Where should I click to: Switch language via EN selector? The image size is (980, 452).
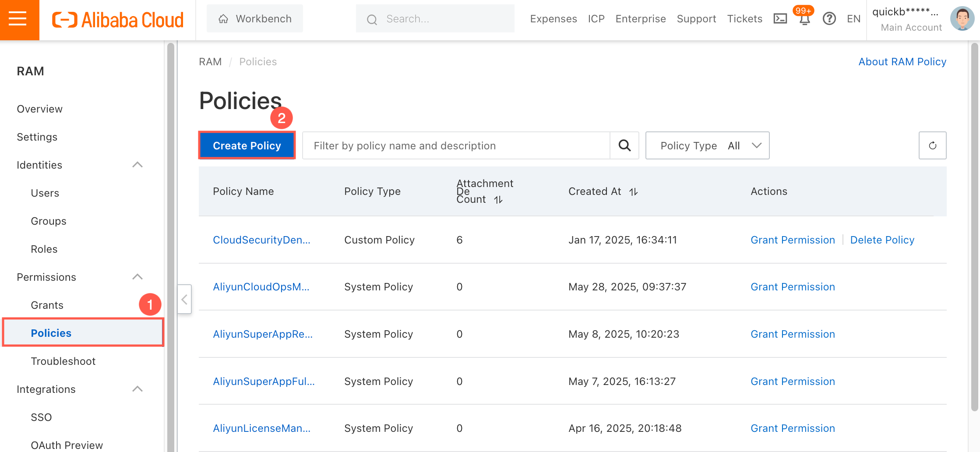click(x=853, y=19)
